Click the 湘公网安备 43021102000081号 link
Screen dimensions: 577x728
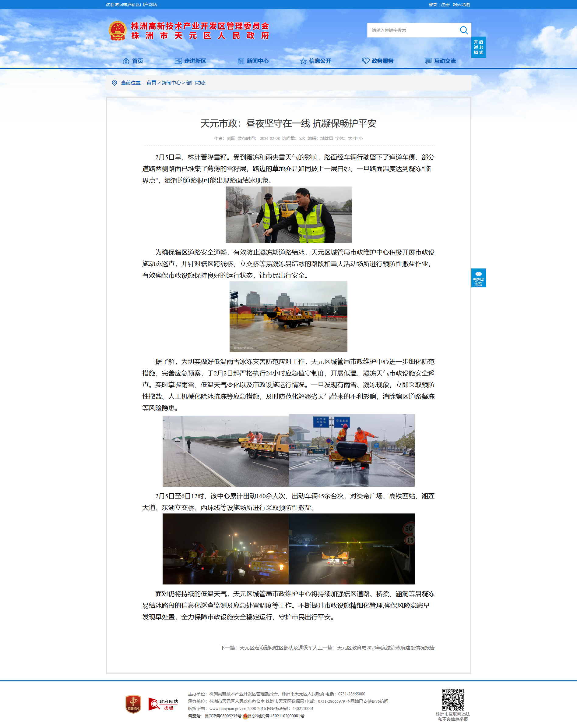click(276, 716)
